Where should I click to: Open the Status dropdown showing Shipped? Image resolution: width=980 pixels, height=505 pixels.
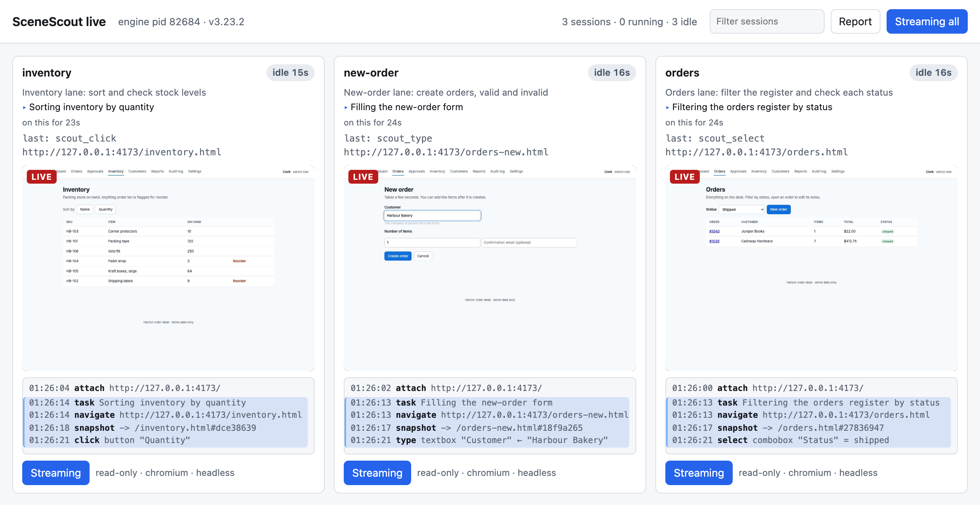point(742,209)
